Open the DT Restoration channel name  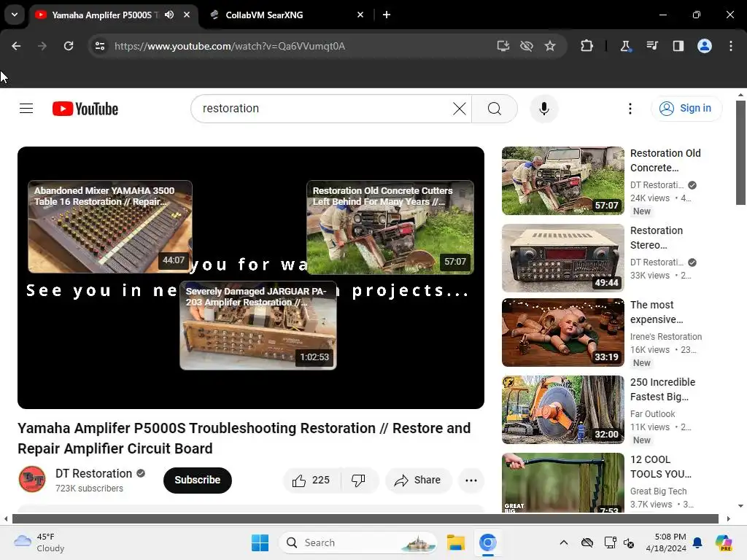click(x=93, y=473)
